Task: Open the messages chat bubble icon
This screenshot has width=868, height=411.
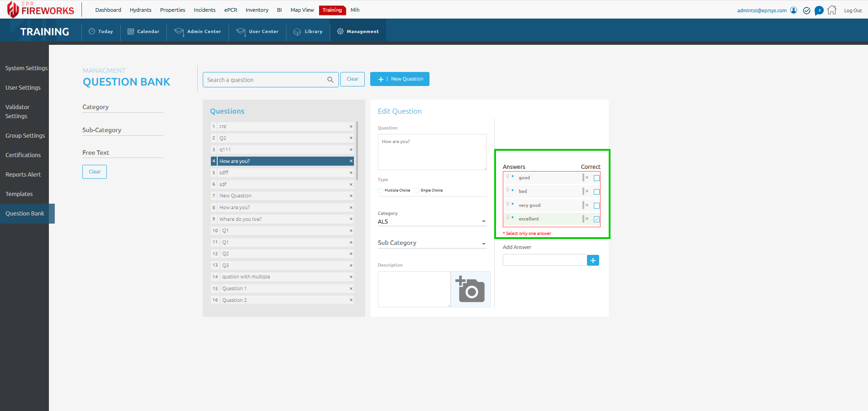Action: tap(819, 10)
